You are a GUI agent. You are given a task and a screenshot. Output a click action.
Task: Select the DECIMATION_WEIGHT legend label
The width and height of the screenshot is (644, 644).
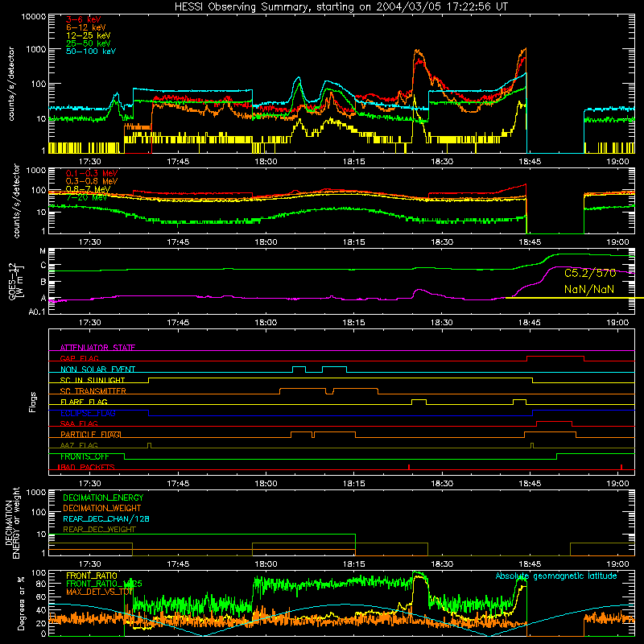[x=102, y=509]
